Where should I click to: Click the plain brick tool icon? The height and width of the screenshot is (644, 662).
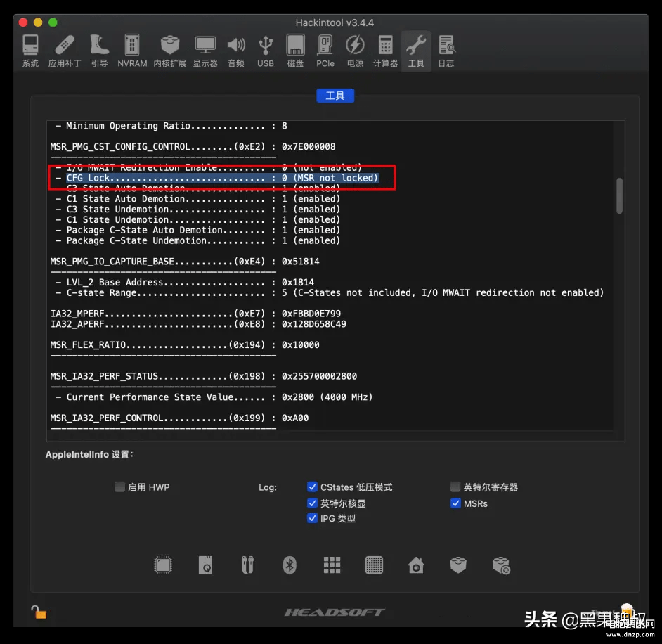pos(458,565)
